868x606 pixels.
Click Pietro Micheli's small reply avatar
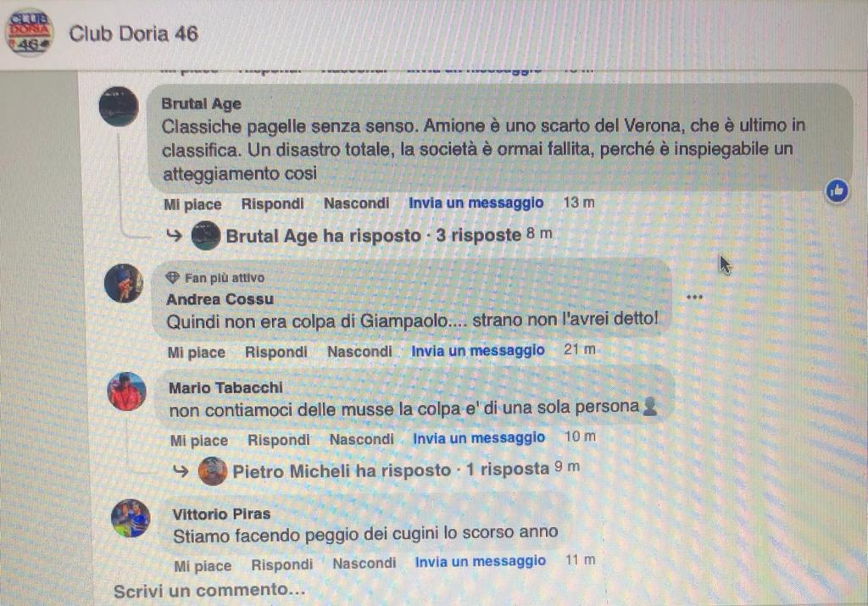pyautogui.click(x=213, y=471)
